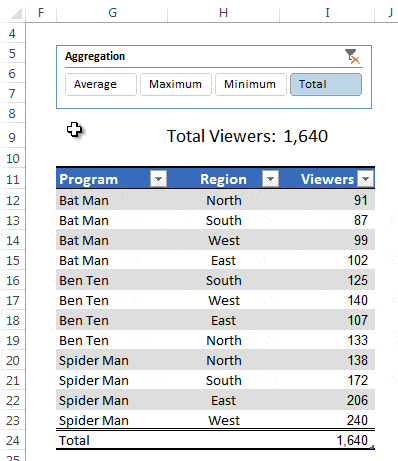Click the Aggregation slicer header title
398x461 pixels.
coord(95,56)
